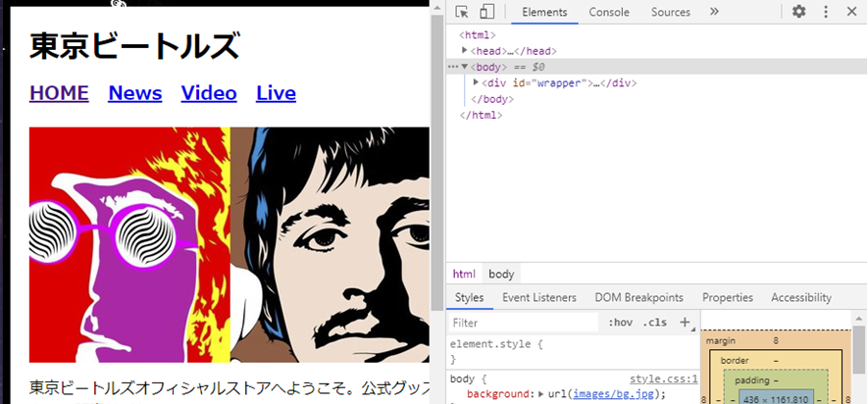Show more DevTools tabs chevron
This screenshot has height=404, width=868.
pos(714,12)
